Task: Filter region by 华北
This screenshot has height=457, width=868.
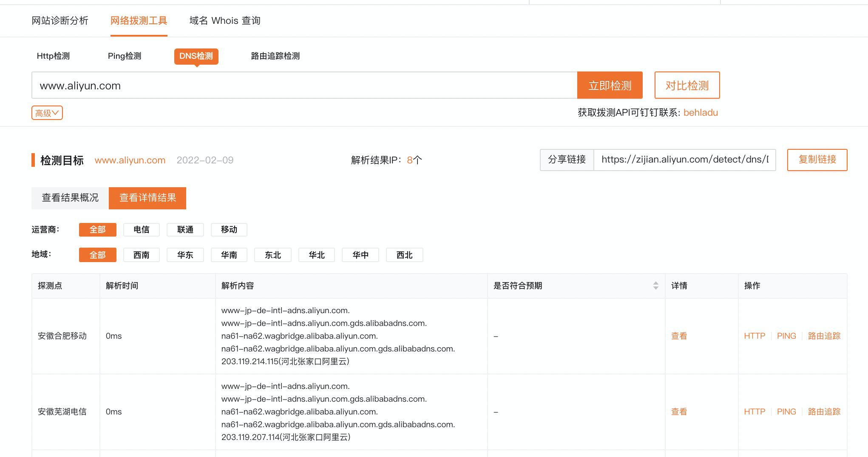Action: (317, 255)
